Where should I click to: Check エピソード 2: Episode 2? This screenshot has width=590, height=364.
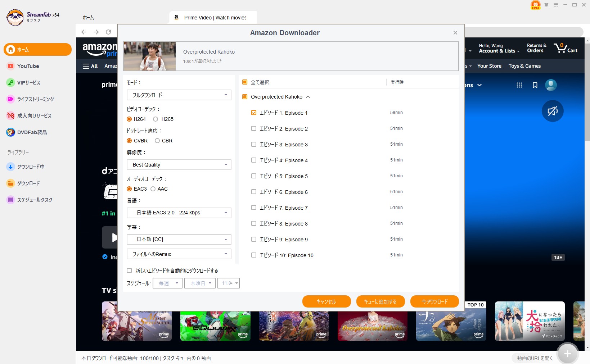pyautogui.click(x=254, y=128)
